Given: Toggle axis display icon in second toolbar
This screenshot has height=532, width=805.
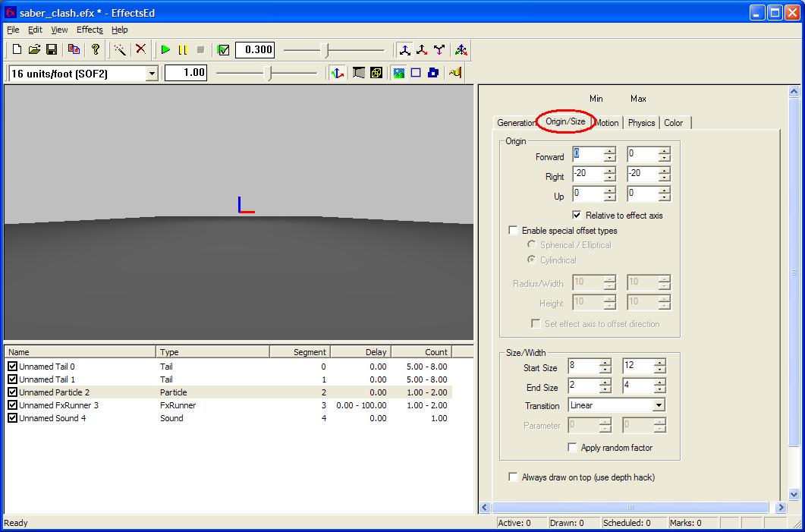Looking at the screenshot, I should tap(337, 73).
